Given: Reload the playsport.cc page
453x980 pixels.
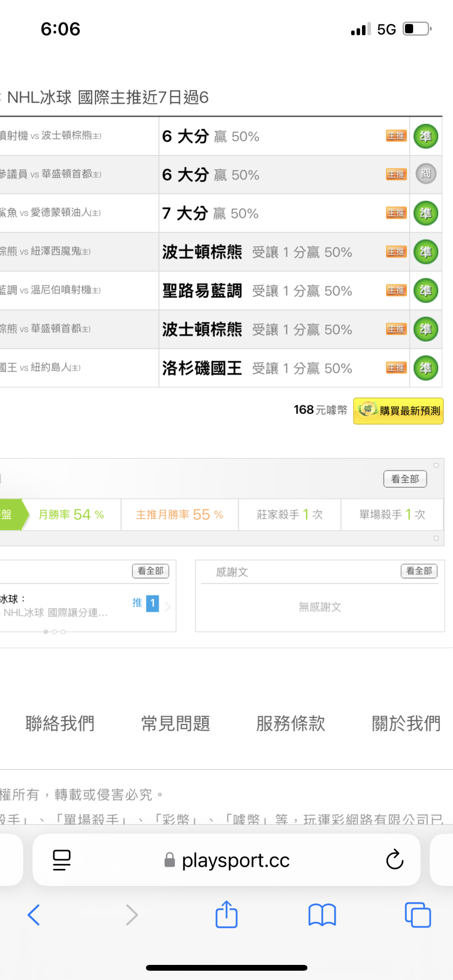Looking at the screenshot, I should [x=394, y=860].
